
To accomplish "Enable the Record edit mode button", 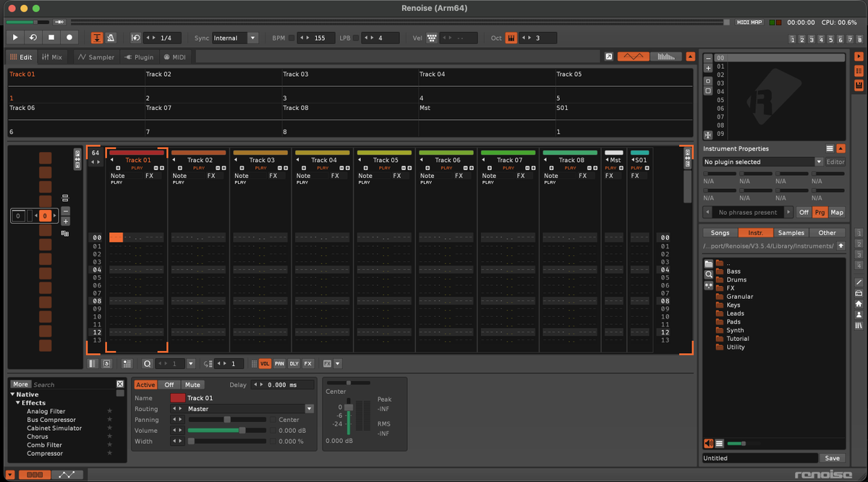I will [x=69, y=37].
